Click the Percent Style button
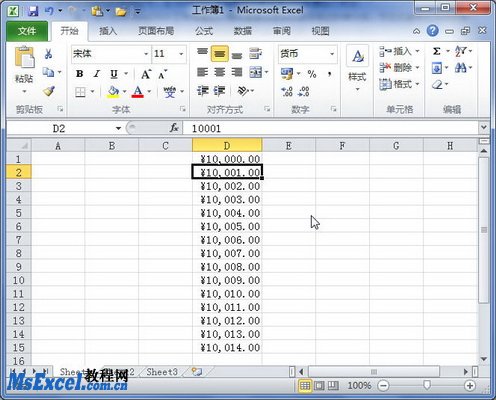Viewport: 496px width, 400px height. pos(312,74)
